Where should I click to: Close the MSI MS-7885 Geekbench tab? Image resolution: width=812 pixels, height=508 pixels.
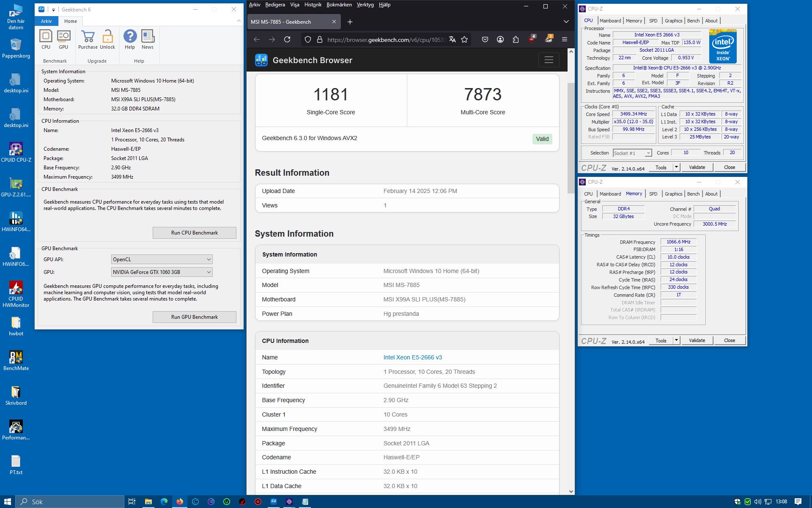(x=334, y=22)
